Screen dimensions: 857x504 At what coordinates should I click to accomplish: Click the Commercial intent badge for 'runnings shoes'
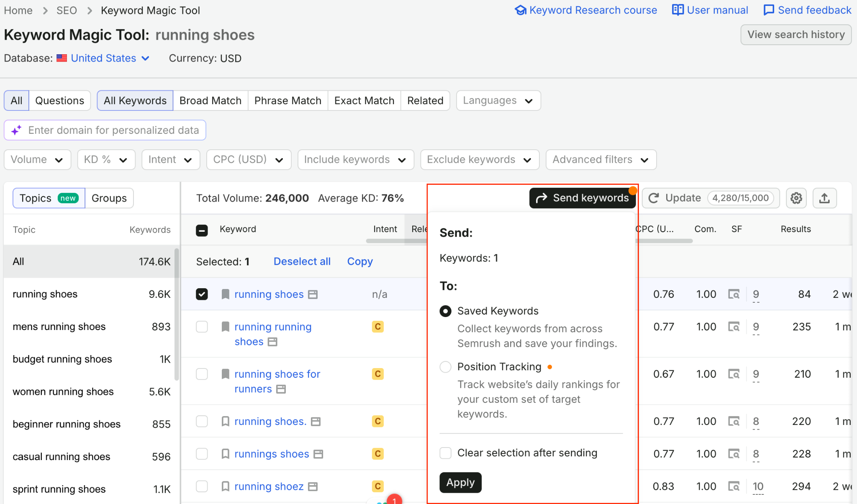click(377, 454)
